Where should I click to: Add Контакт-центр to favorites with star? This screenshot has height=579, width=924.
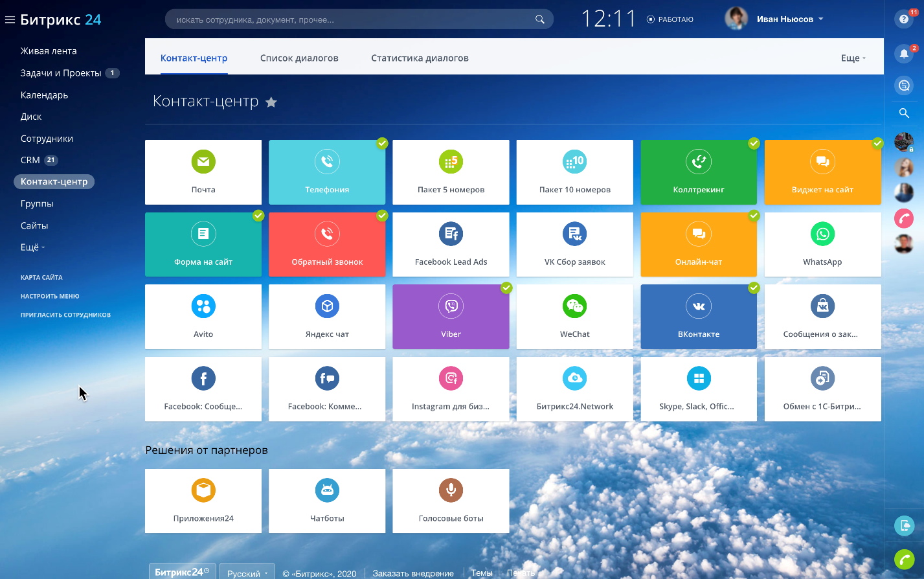click(271, 102)
